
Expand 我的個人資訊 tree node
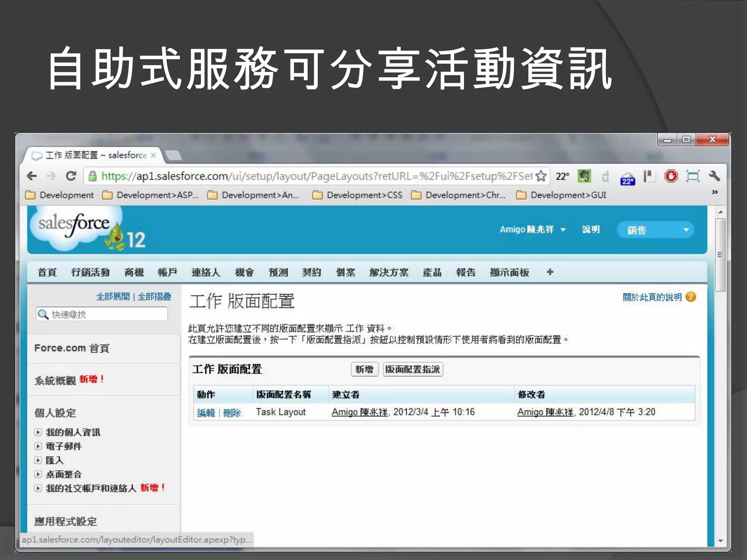click(x=38, y=432)
